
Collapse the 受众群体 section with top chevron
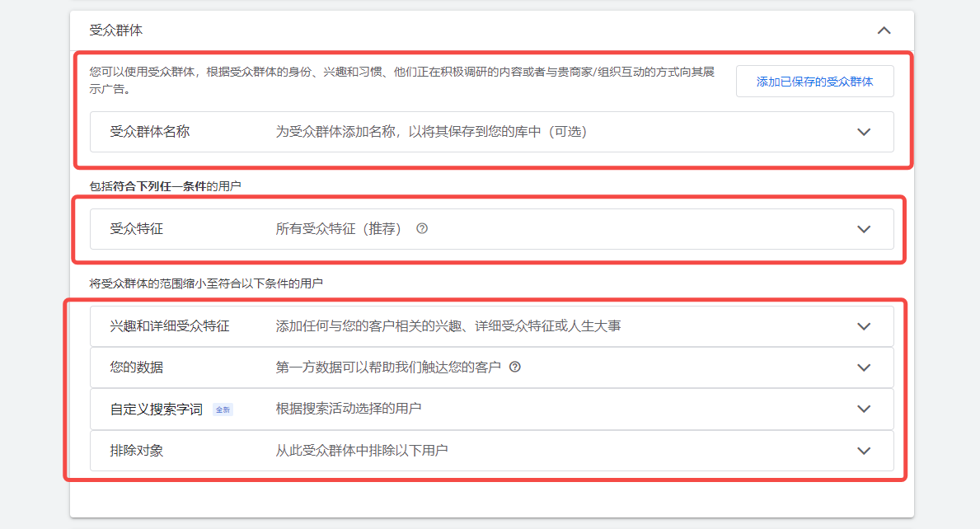884,30
